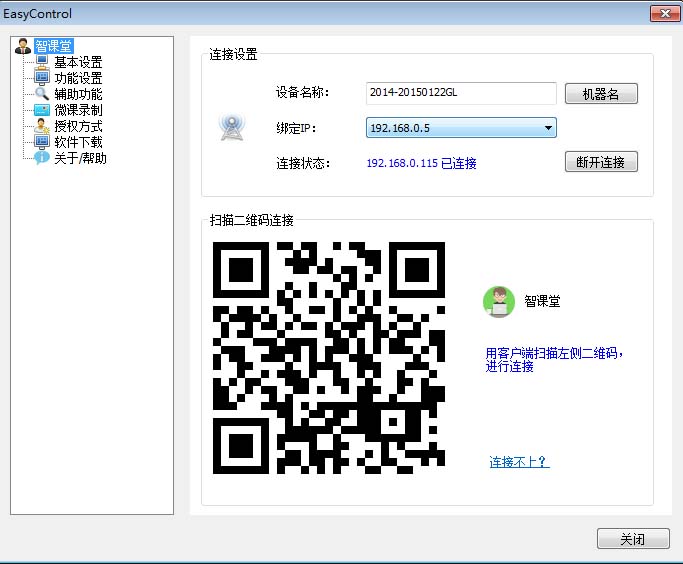Click the 关于/帮助 info icon
The image size is (683, 564).
(x=42, y=158)
